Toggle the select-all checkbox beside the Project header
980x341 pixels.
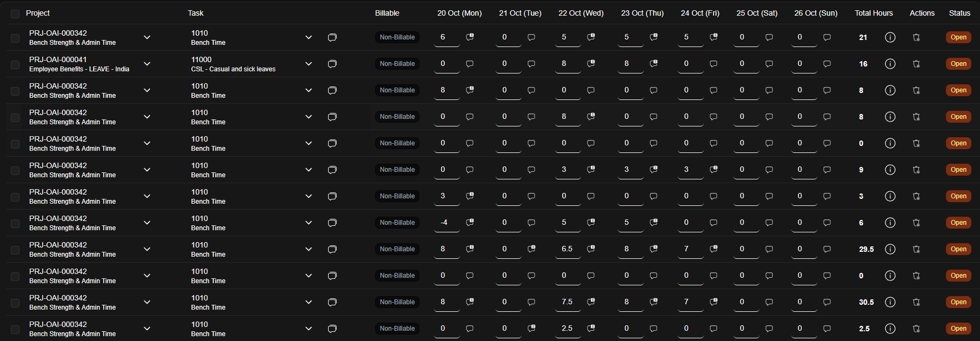15,14
